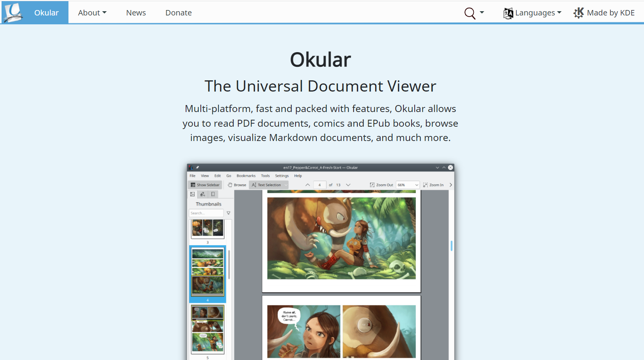Expand the Text Selection dropdown arrow
The height and width of the screenshot is (360, 644).
coord(286,185)
